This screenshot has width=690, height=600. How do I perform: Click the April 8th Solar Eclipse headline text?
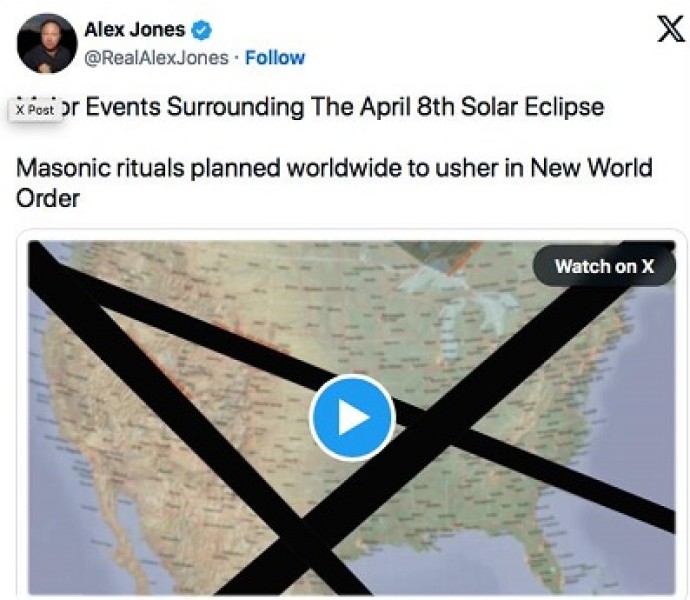(x=340, y=106)
